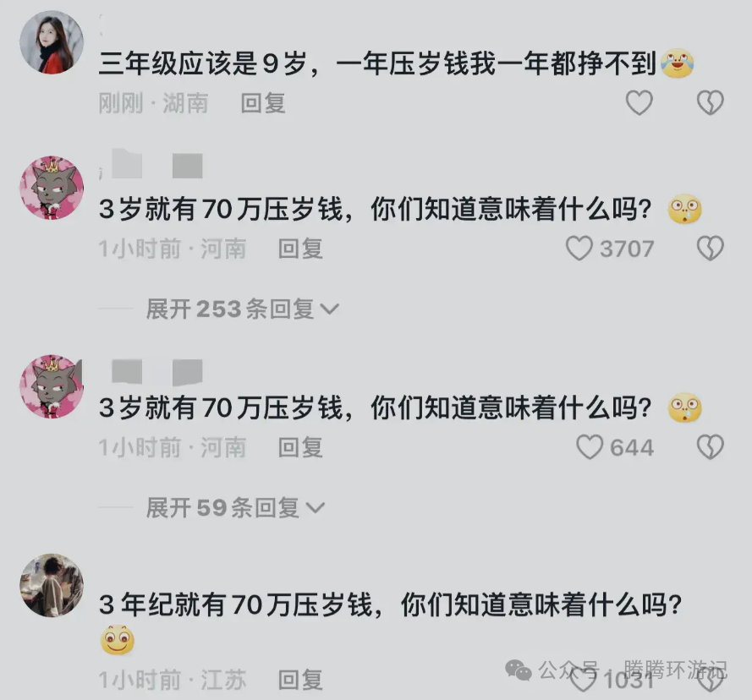Like the Hunan comment with heart icon

click(639, 103)
